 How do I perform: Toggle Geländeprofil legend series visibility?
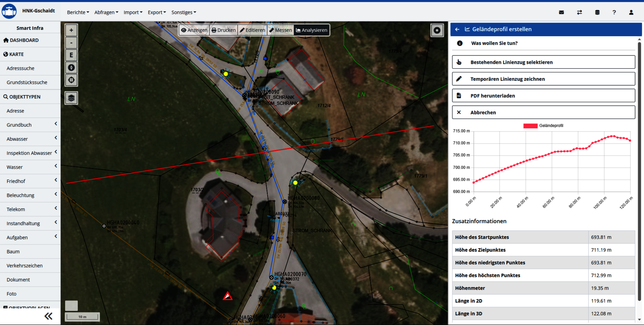[x=543, y=126]
